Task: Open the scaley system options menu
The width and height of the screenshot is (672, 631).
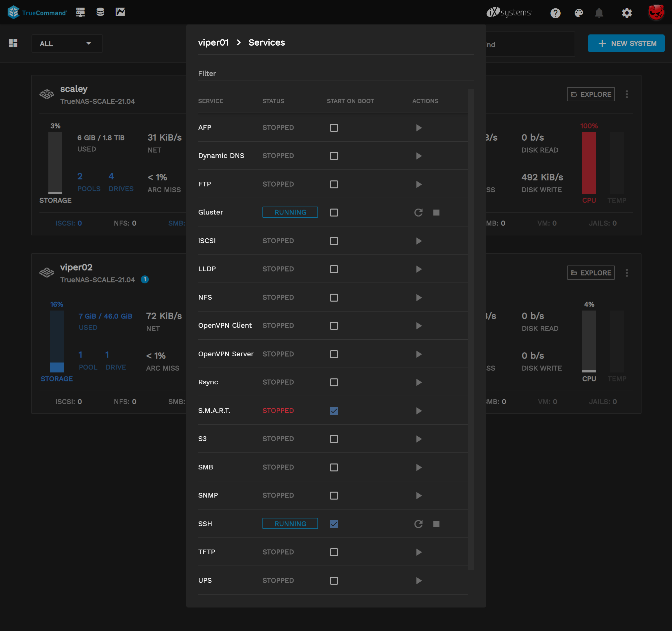Action: pyautogui.click(x=627, y=94)
